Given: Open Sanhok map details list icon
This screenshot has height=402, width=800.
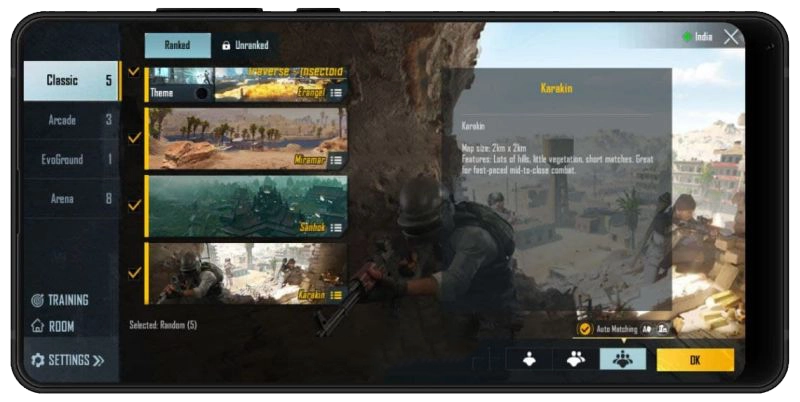Looking at the screenshot, I should 336,228.
